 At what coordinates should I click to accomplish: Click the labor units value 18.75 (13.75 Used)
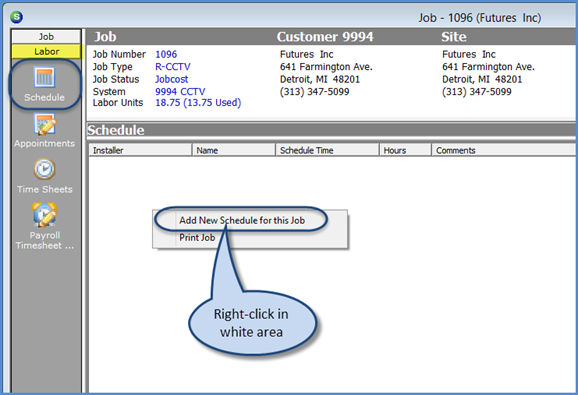point(198,102)
